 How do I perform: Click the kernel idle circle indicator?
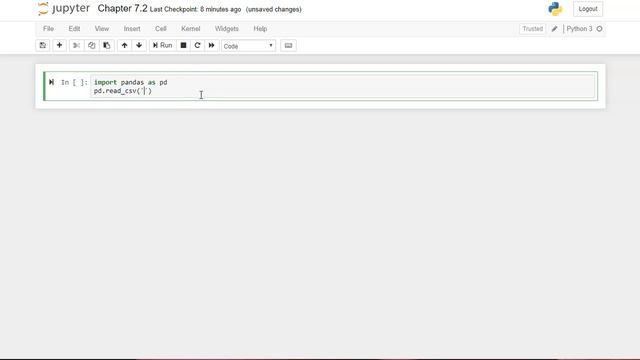pyautogui.click(x=599, y=29)
